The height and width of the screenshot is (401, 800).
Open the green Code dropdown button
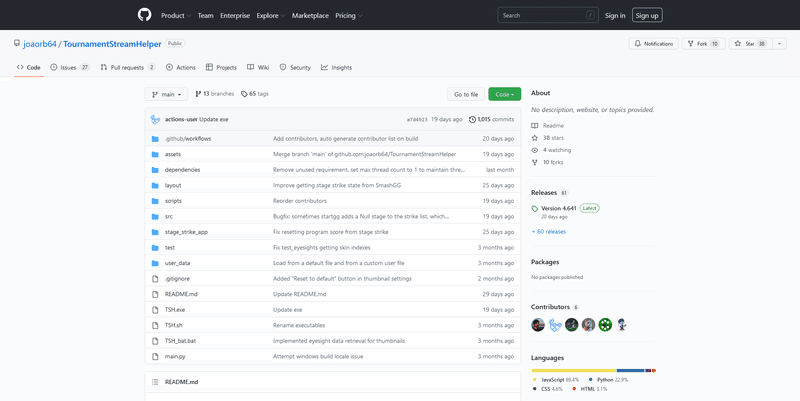[x=505, y=94]
